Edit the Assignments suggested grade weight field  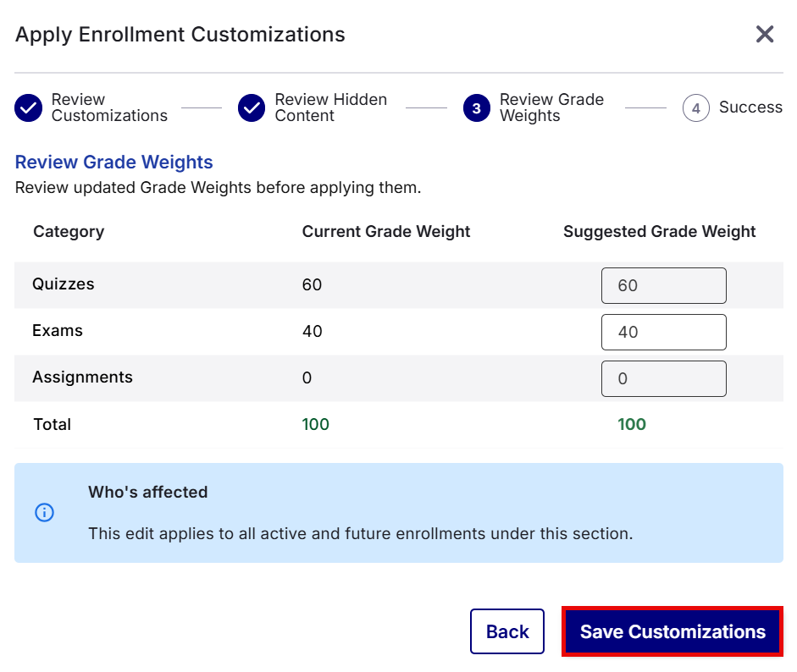[x=663, y=378]
